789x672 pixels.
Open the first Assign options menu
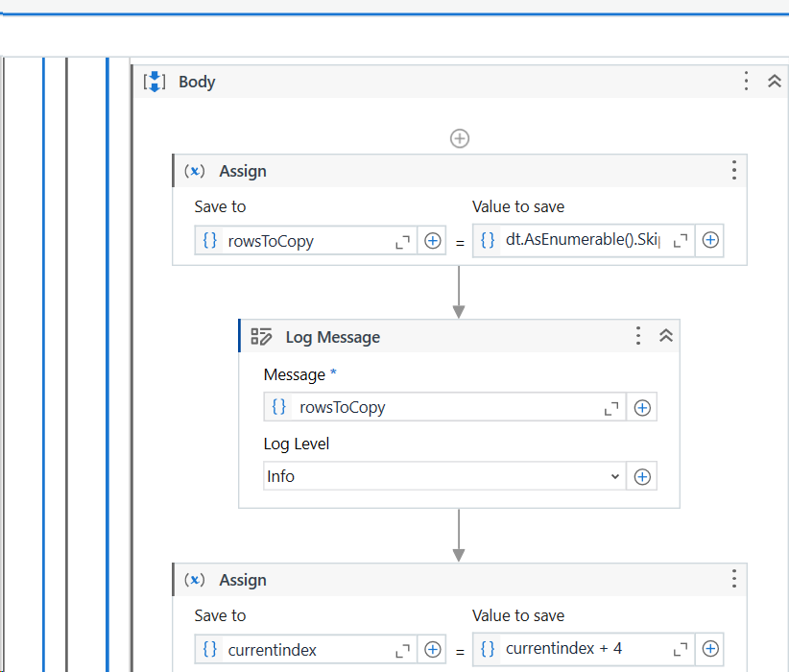[x=734, y=171]
